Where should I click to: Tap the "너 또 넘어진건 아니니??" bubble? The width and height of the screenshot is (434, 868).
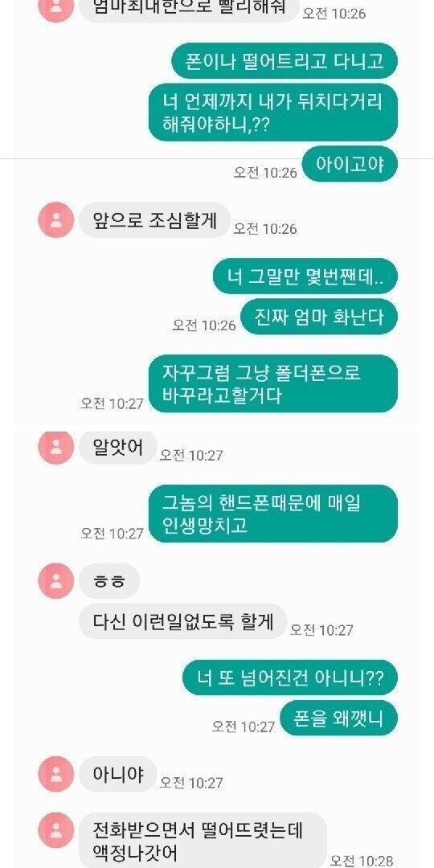pyautogui.click(x=290, y=678)
